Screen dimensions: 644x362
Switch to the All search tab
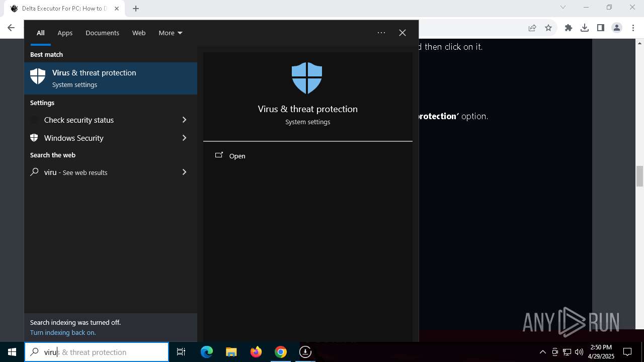[x=41, y=33]
